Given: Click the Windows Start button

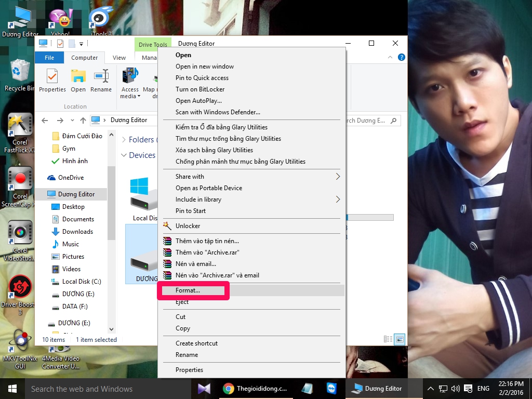Looking at the screenshot, I should [12, 389].
